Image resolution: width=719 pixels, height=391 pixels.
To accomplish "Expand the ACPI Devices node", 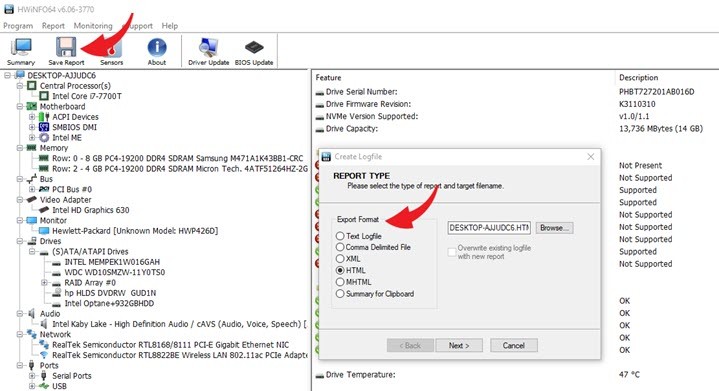I will (x=32, y=117).
